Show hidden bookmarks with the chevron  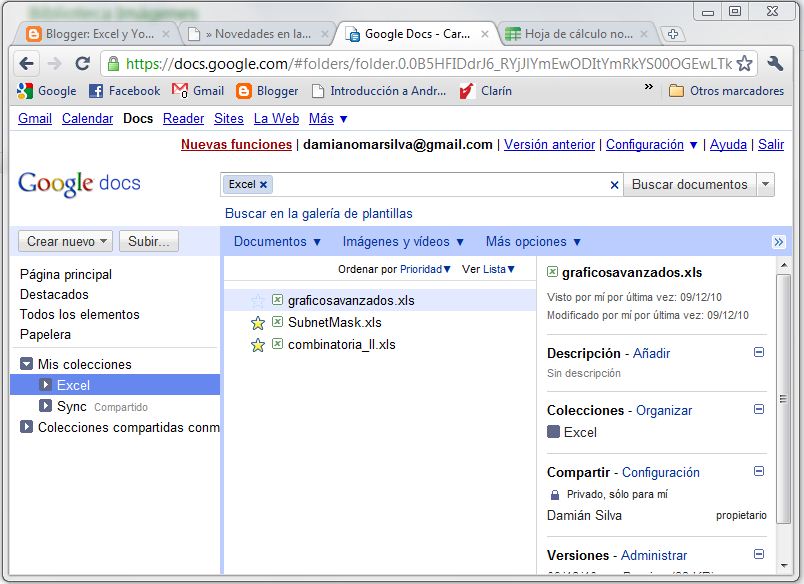(x=649, y=86)
